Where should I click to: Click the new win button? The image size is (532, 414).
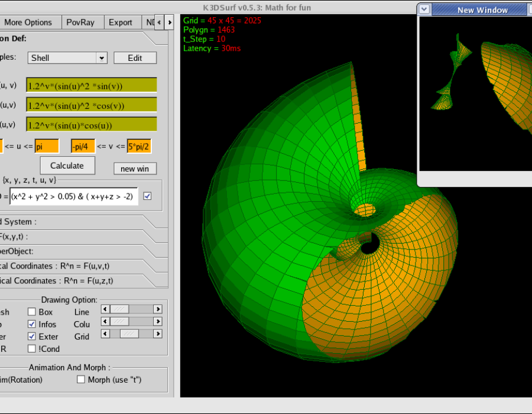point(135,169)
